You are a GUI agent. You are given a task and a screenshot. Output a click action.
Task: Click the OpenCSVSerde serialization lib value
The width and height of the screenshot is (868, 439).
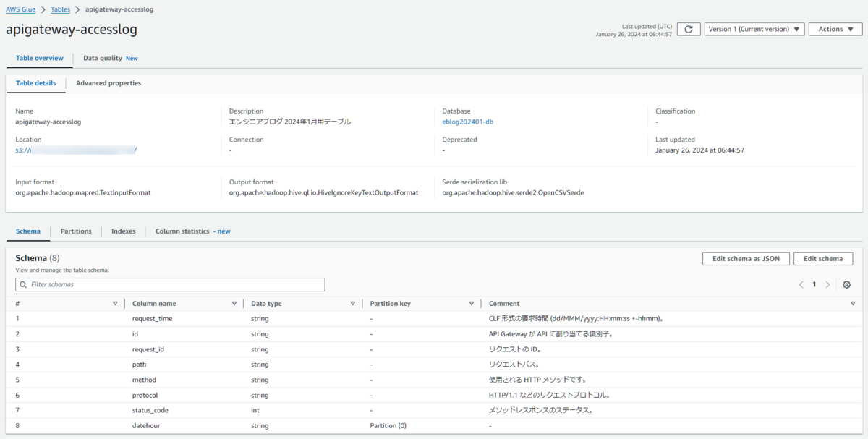[x=513, y=193]
